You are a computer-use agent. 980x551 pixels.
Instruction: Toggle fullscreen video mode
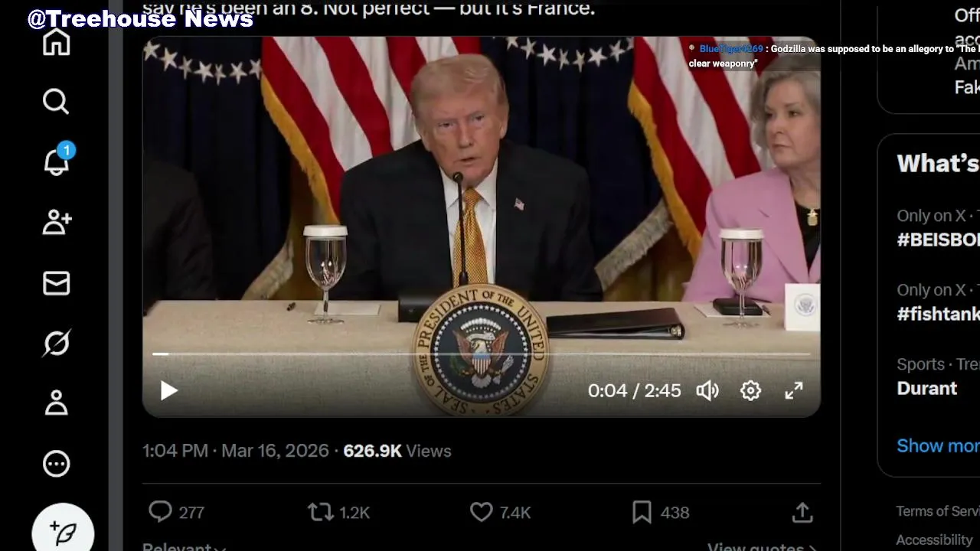(794, 391)
